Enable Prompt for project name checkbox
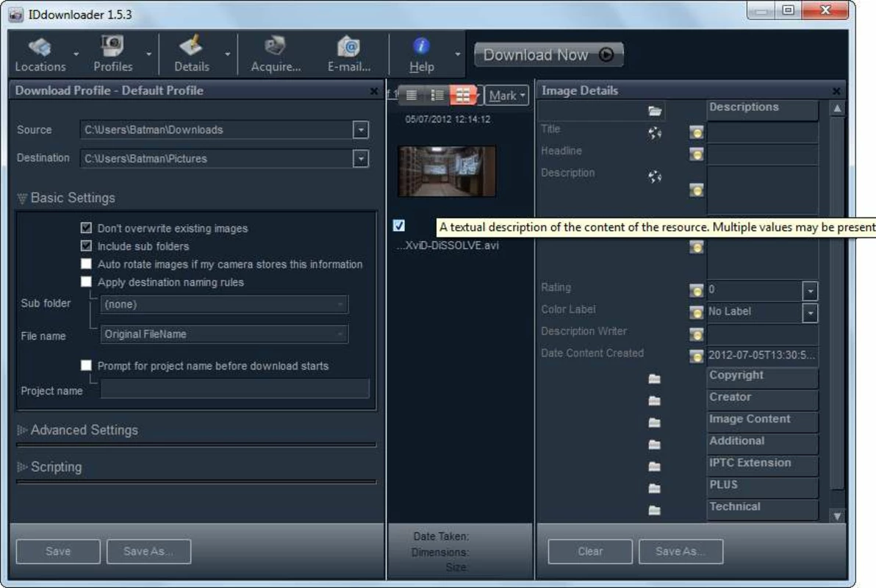 click(86, 365)
